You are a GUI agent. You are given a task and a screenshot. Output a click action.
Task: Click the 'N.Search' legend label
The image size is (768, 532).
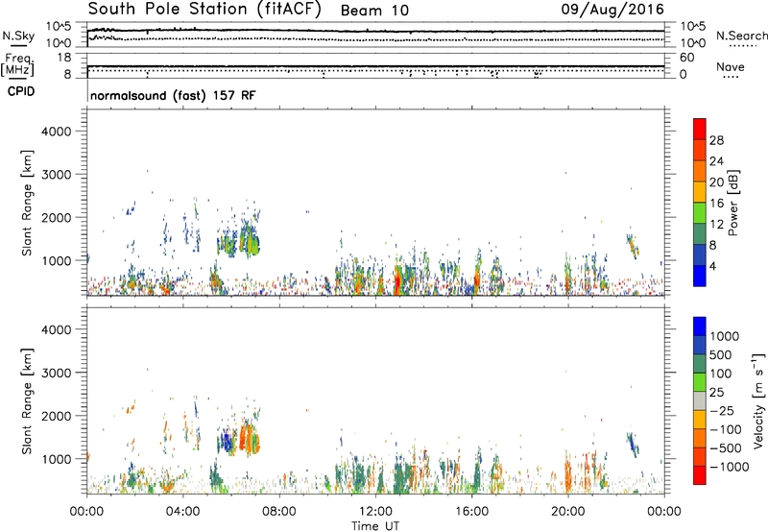pyautogui.click(x=741, y=36)
